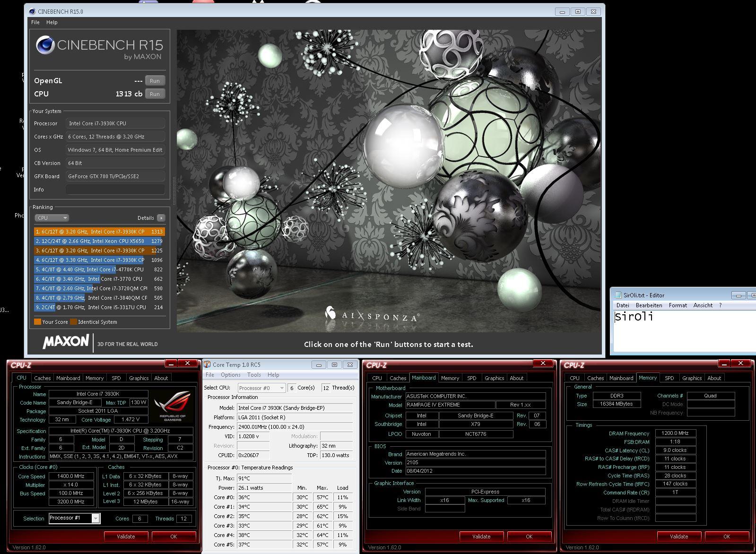756x554 pixels.
Task: Click OK in Memory CPU-Z window
Action: [x=727, y=537]
